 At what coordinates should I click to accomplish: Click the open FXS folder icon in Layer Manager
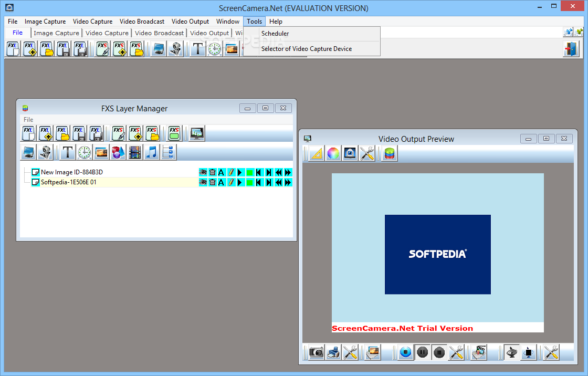pyautogui.click(x=152, y=133)
